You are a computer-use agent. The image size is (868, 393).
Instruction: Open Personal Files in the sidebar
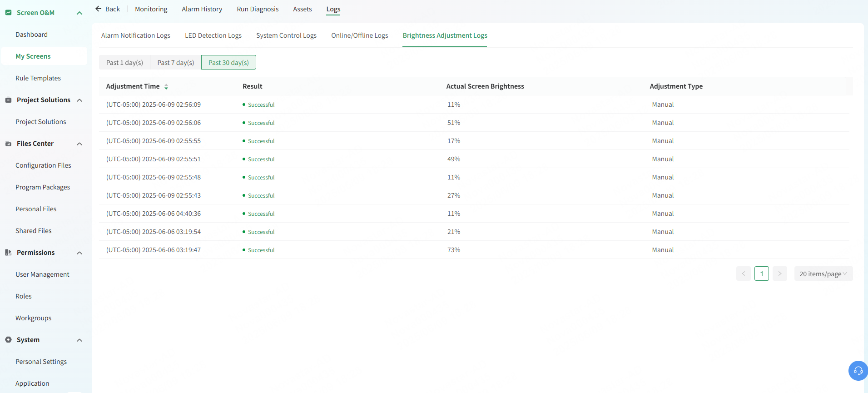[36, 209]
